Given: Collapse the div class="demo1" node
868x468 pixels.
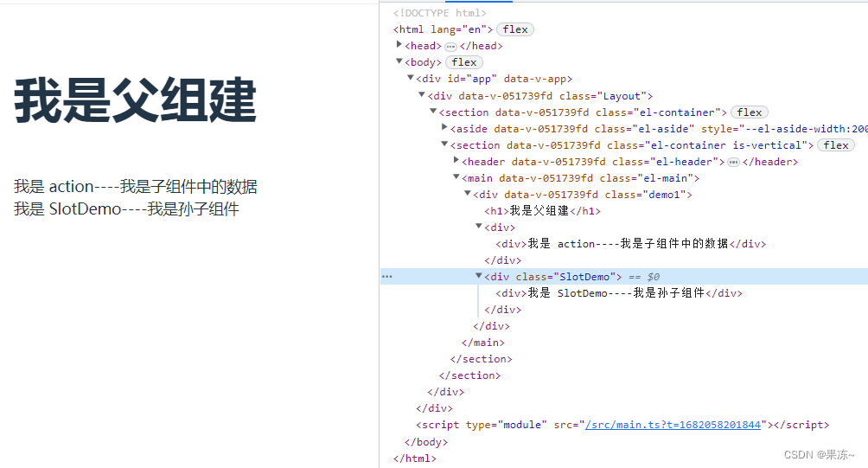Looking at the screenshot, I should tap(468, 193).
